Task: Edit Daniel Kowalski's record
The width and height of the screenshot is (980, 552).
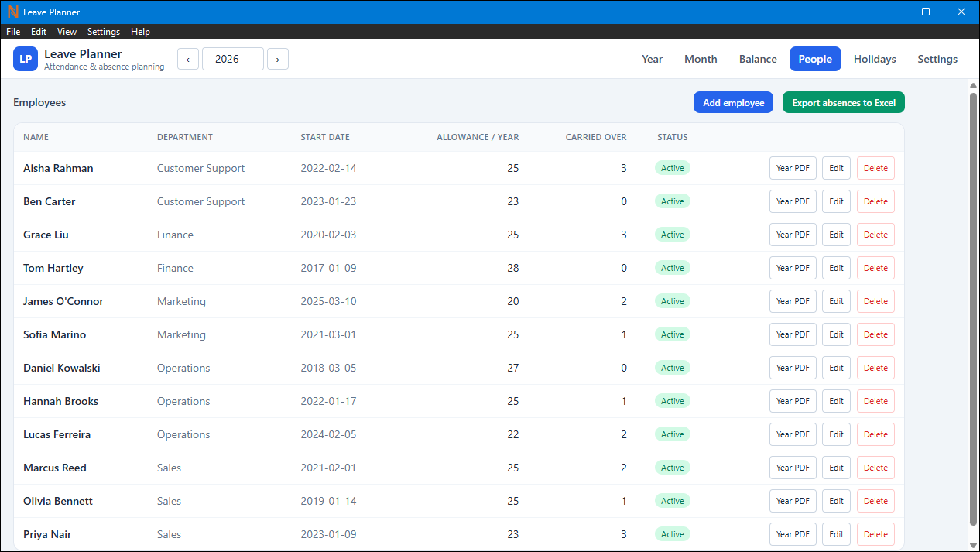Action: pos(836,368)
